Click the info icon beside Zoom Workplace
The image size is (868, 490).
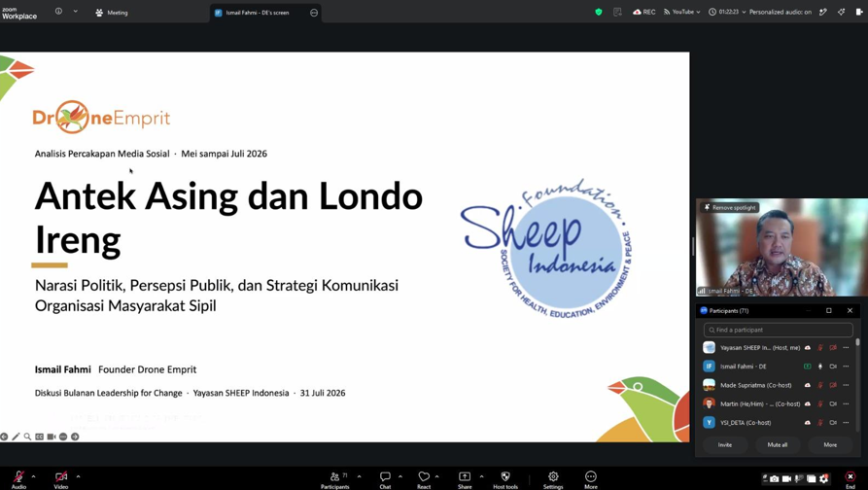coord(58,11)
